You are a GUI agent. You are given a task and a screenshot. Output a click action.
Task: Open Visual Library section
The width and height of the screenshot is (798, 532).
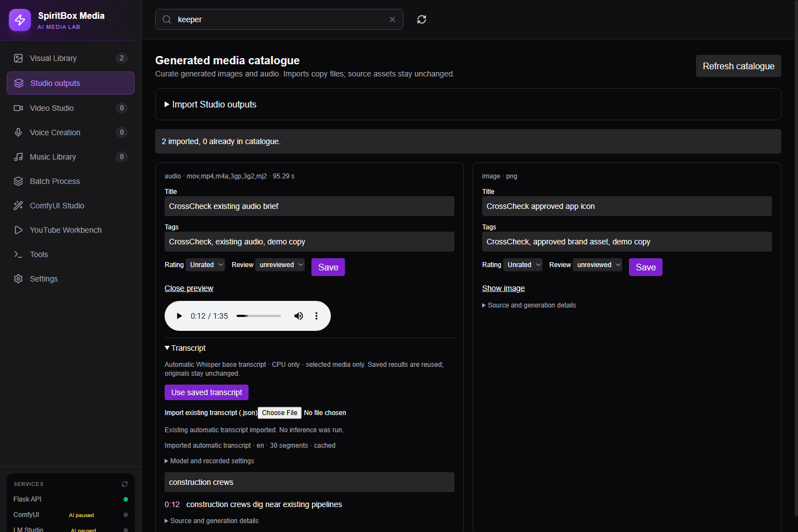(x=70, y=58)
